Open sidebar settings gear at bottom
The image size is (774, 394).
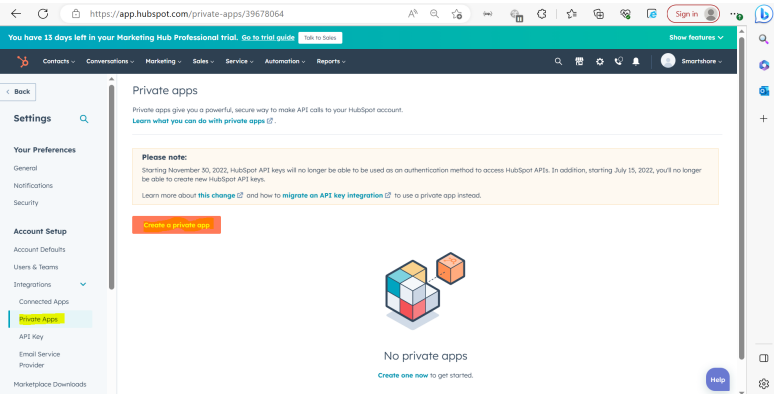point(764,383)
